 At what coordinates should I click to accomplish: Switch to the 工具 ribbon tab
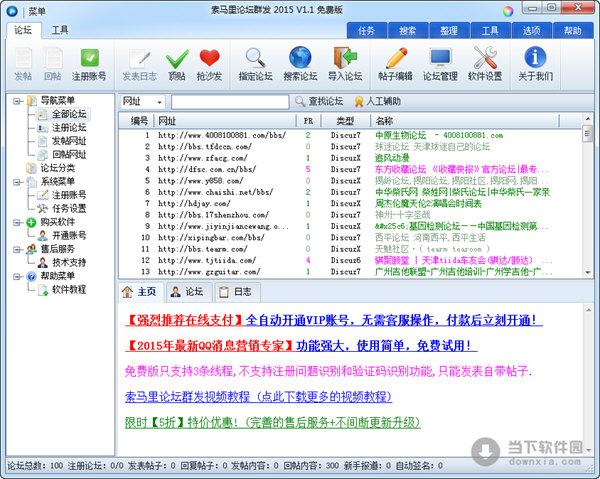[x=60, y=31]
